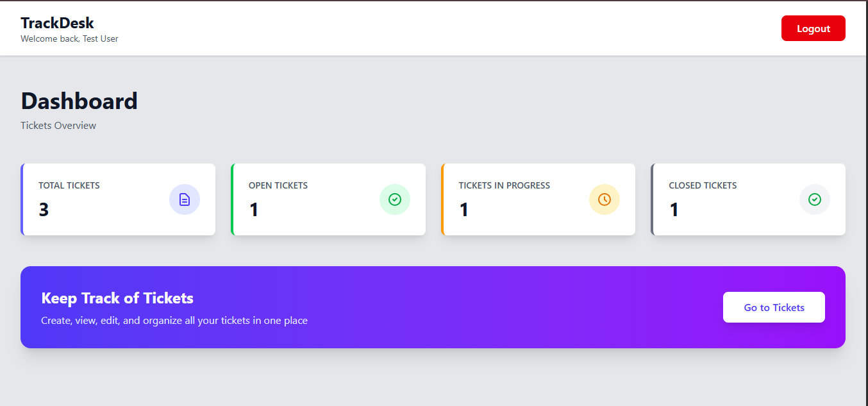Log out using the red Logout button
This screenshot has width=868, height=406.
pyautogui.click(x=813, y=28)
